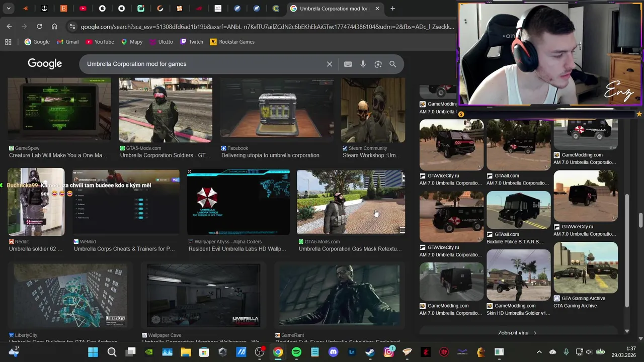Open the Windows Start menu
Image resolution: width=644 pixels, height=362 pixels.
(93, 352)
